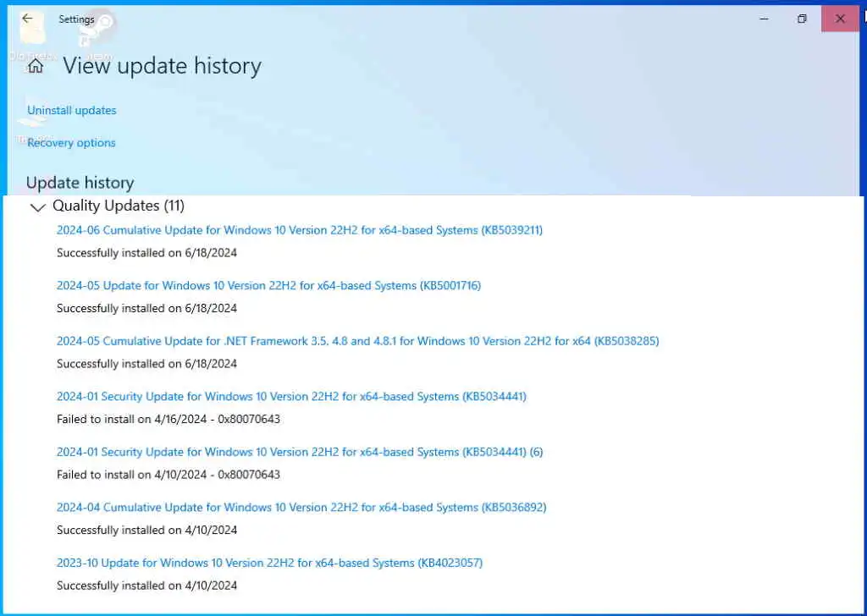This screenshot has width=867, height=616.
Task: Open the Recovery options link
Action: click(x=71, y=143)
